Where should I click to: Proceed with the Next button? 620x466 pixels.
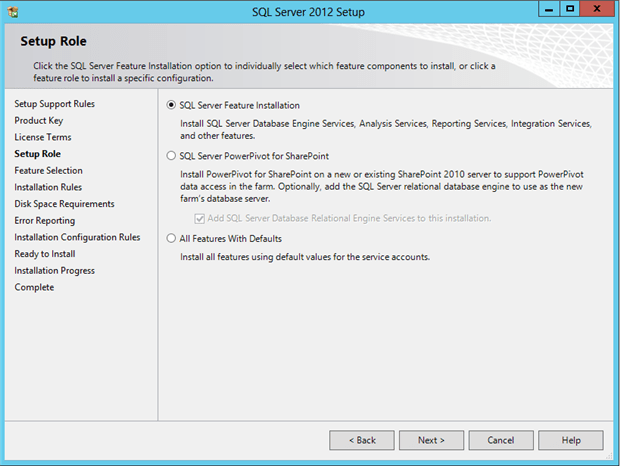coord(431,440)
